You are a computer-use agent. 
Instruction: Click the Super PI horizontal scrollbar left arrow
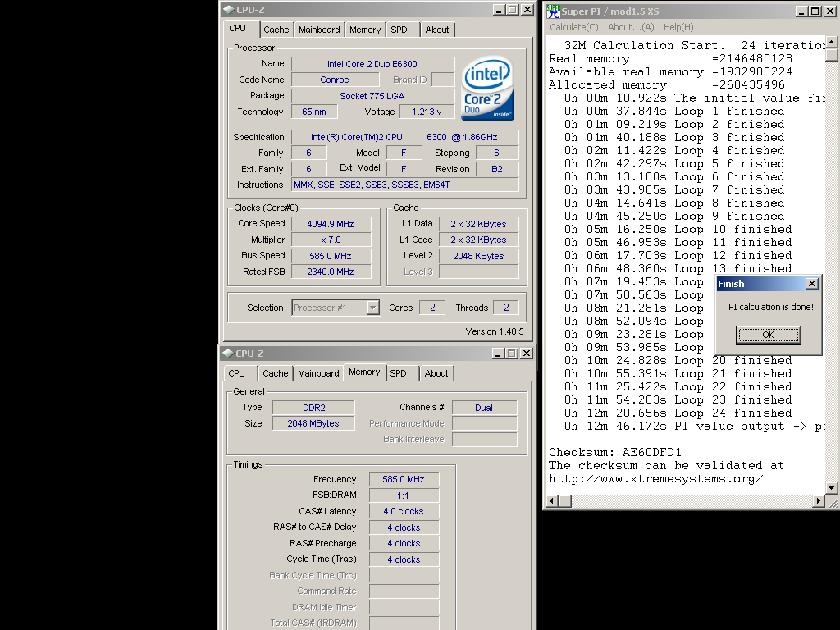pyautogui.click(x=551, y=501)
